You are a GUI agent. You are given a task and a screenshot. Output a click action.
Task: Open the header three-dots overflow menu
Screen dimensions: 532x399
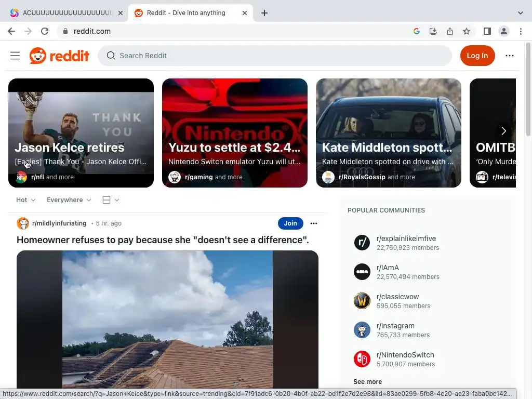(510, 56)
